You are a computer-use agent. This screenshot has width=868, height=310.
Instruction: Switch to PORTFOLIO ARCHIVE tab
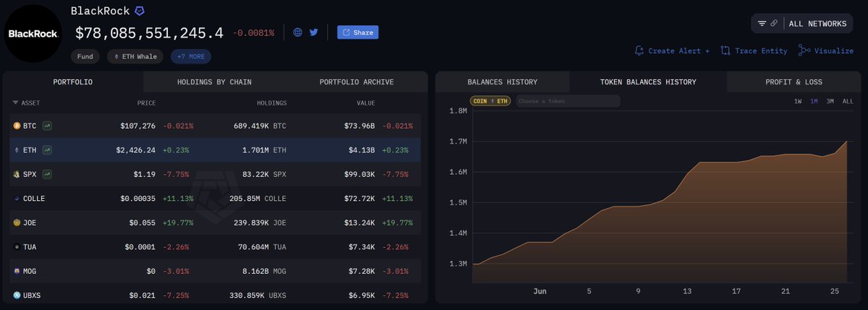pyautogui.click(x=357, y=82)
